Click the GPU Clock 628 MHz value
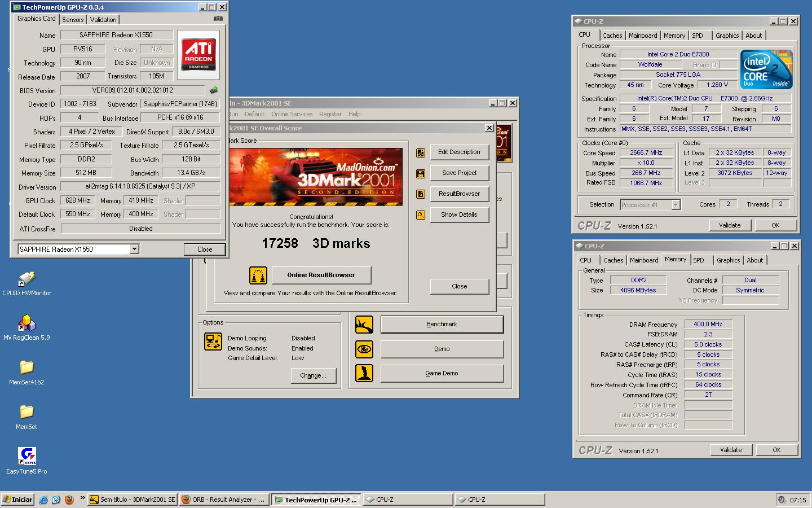812x508 pixels. point(78,200)
